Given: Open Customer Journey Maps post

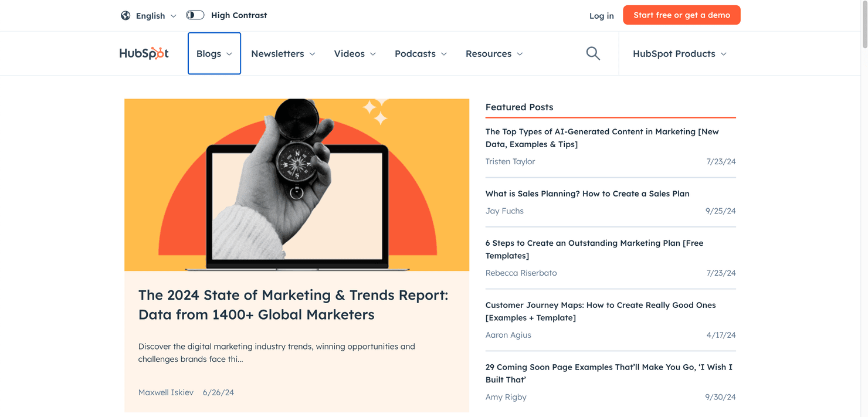Looking at the screenshot, I should point(601,311).
